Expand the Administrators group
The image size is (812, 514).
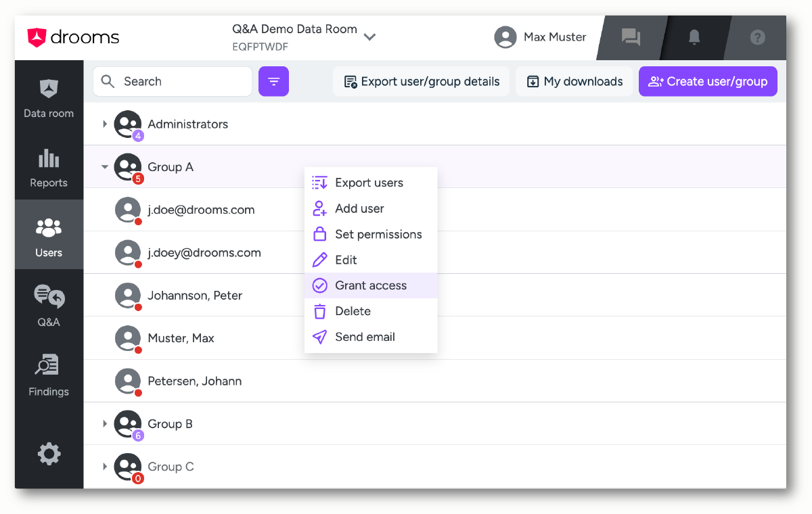(x=105, y=124)
